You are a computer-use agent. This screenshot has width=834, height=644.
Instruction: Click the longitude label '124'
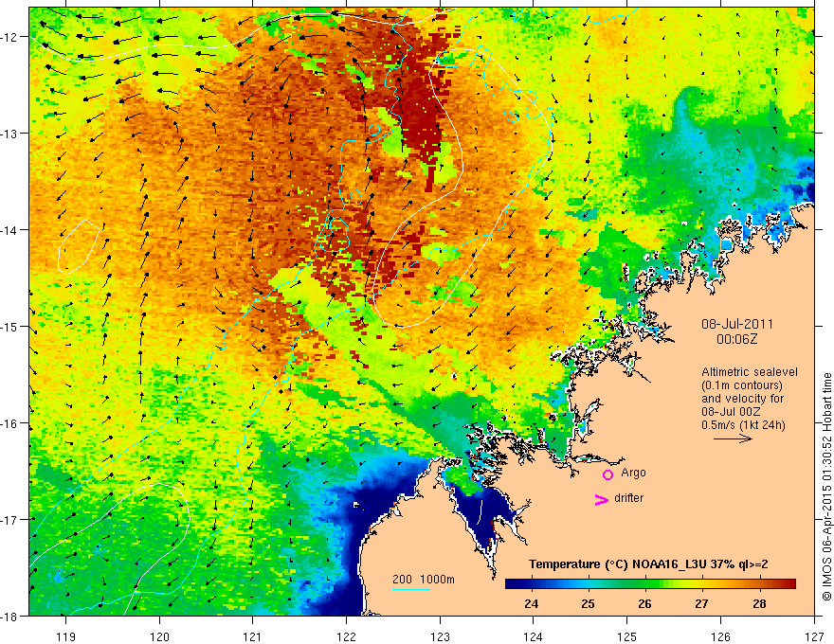[534, 636]
